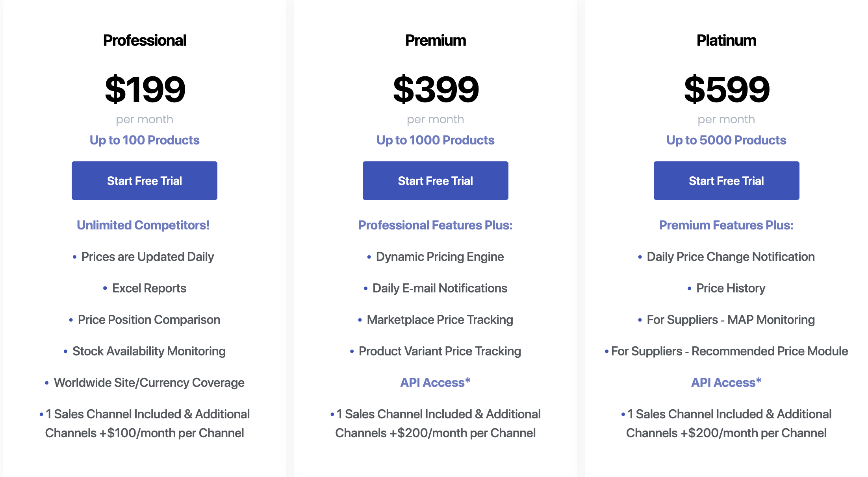Click Price History feature item
This screenshot has height=477, width=868.
[x=727, y=288]
